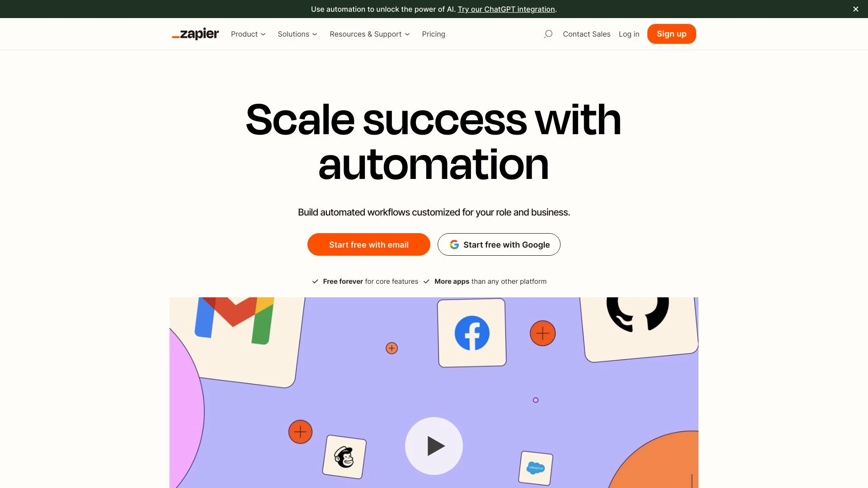Play the automation demo video

point(434,446)
